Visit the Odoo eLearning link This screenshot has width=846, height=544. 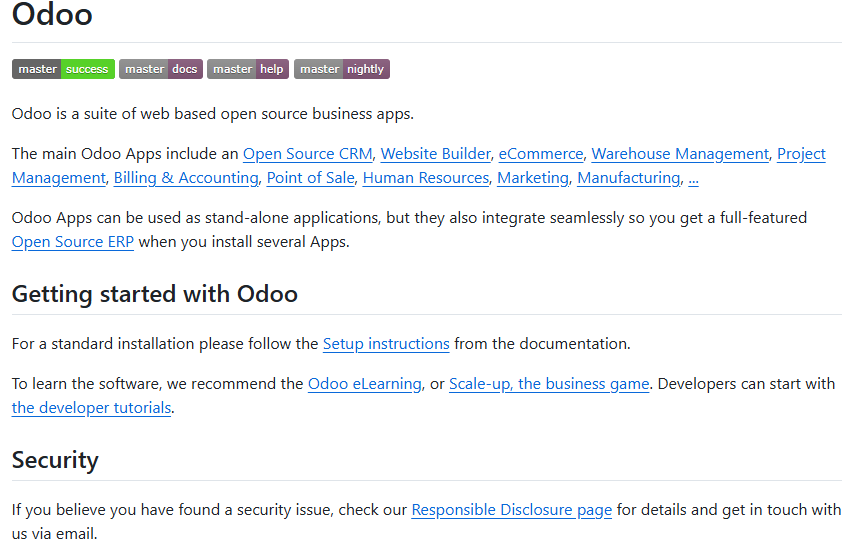364,384
